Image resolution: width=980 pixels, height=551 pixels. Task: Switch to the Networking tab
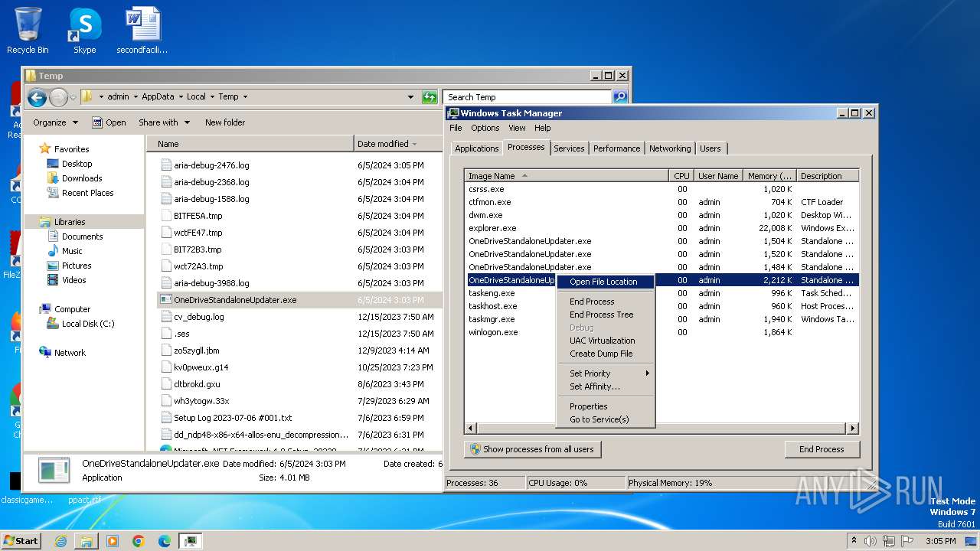click(x=669, y=148)
